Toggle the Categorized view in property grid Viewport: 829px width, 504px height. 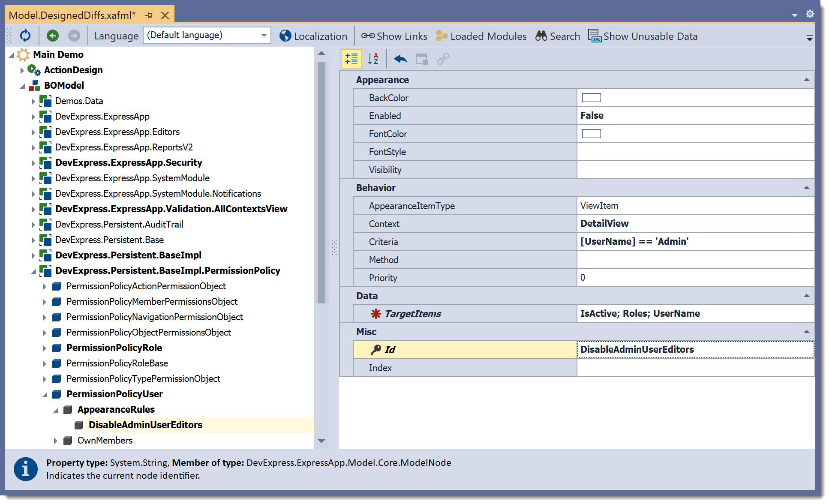[x=351, y=59]
